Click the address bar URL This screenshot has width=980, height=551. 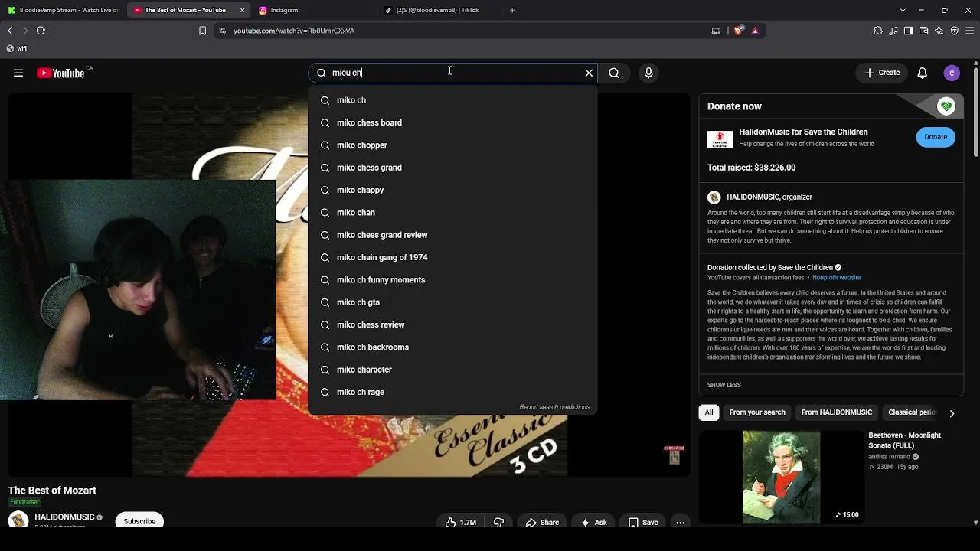pyautogui.click(x=294, y=31)
